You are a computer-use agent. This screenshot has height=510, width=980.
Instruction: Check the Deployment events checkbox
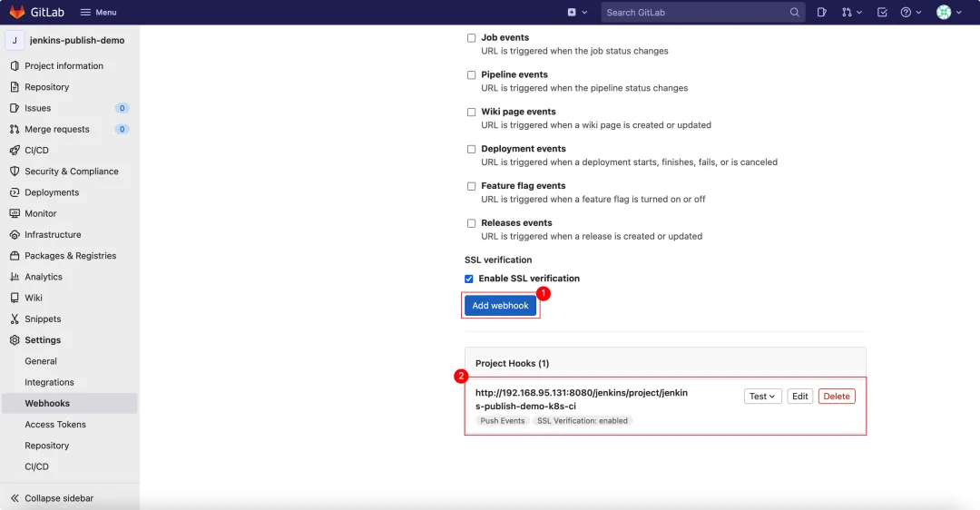(x=471, y=149)
